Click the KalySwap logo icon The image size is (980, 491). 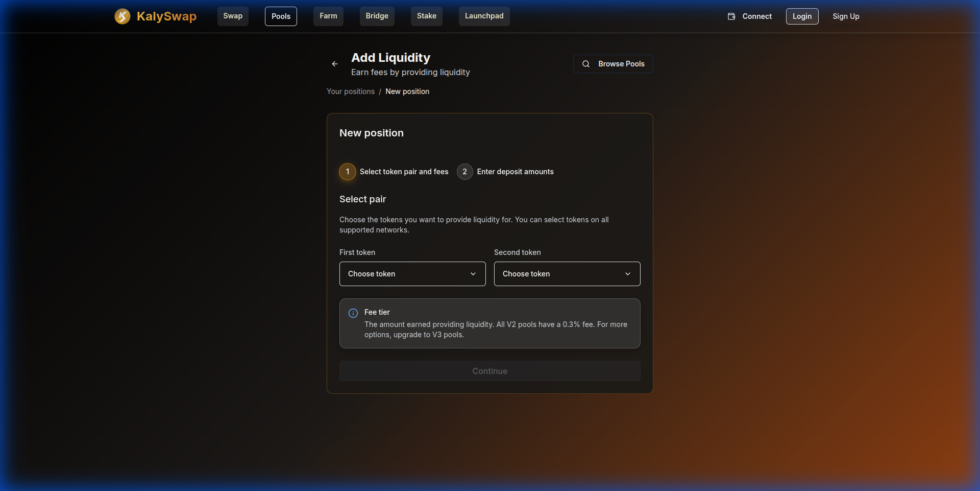point(122,16)
